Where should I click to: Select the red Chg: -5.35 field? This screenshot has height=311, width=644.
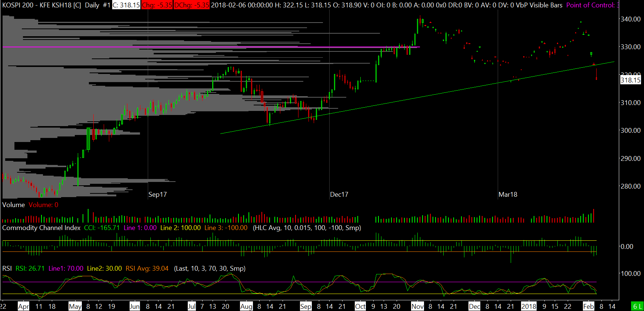coord(157,5)
